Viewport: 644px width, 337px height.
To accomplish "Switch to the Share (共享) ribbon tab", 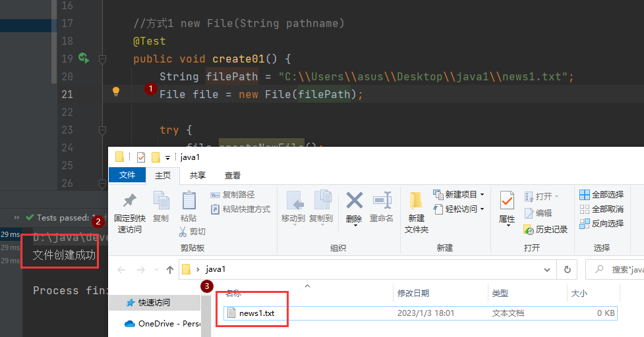I will coord(198,176).
